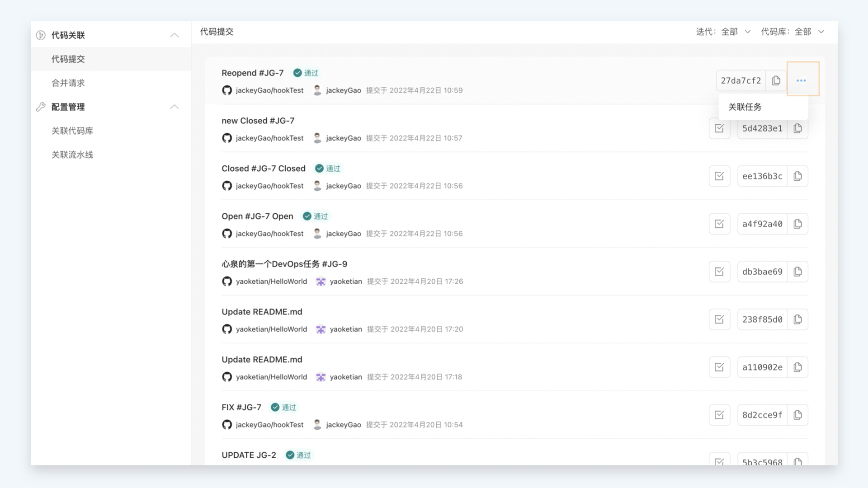Collapse the 代码关联 sidebar section
Image resolution: width=868 pixels, height=488 pixels.
coord(175,35)
